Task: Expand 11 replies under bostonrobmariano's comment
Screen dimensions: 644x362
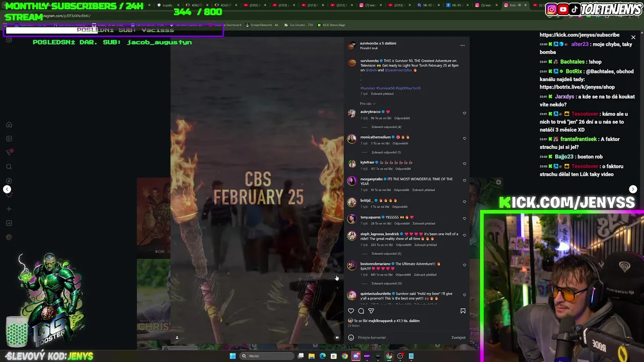Action: [x=386, y=284]
